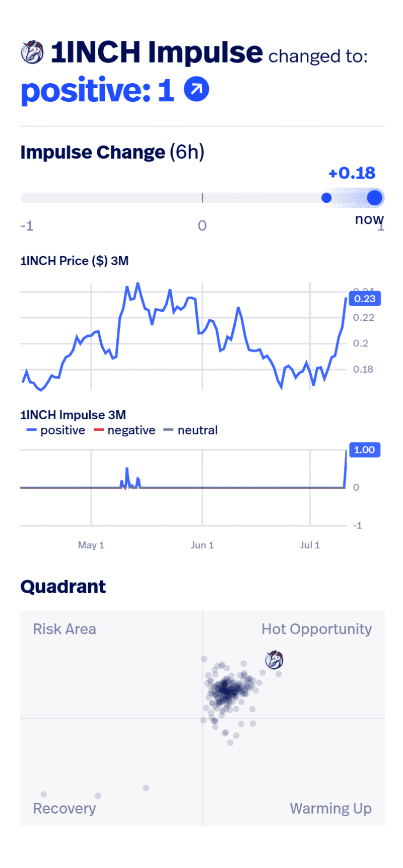Click the 'positive: 1' status text
Screen dimensions: 403x868
[x=98, y=90]
